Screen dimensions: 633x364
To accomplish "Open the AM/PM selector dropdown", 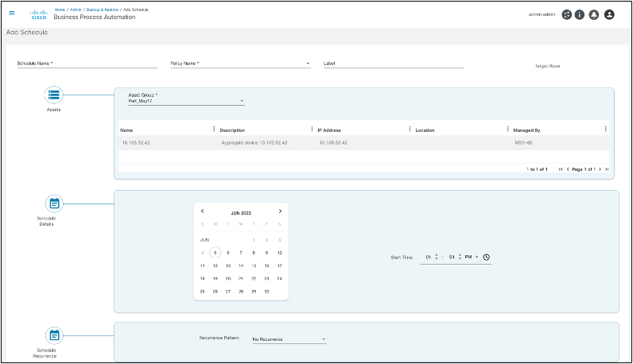I will pos(472,257).
